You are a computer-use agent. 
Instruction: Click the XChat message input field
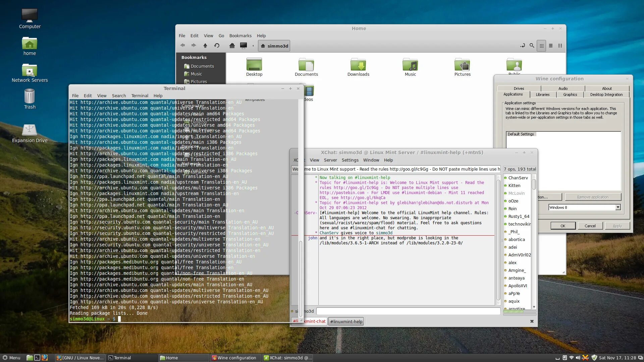pyautogui.click(x=408, y=311)
